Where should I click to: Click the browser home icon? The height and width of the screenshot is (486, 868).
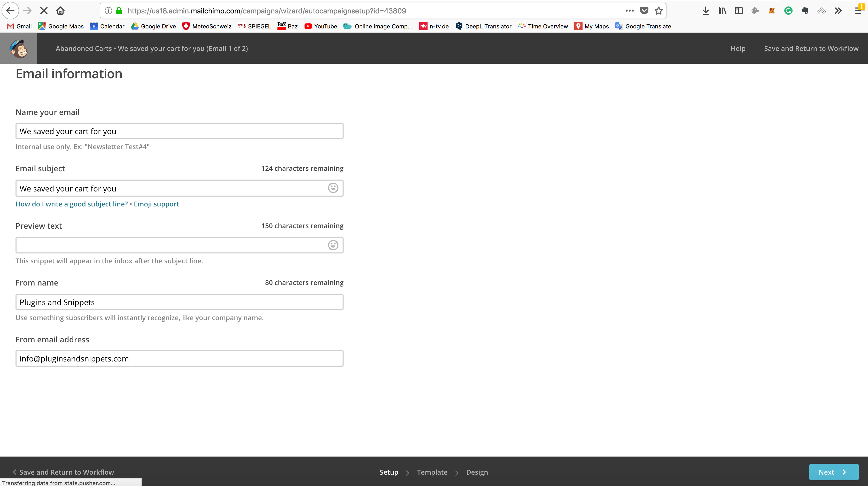click(x=60, y=11)
